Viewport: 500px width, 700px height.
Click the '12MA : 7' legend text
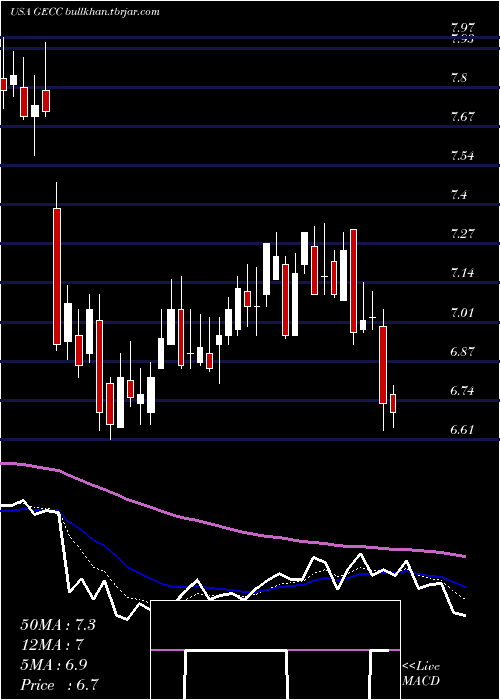click(53, 645)
